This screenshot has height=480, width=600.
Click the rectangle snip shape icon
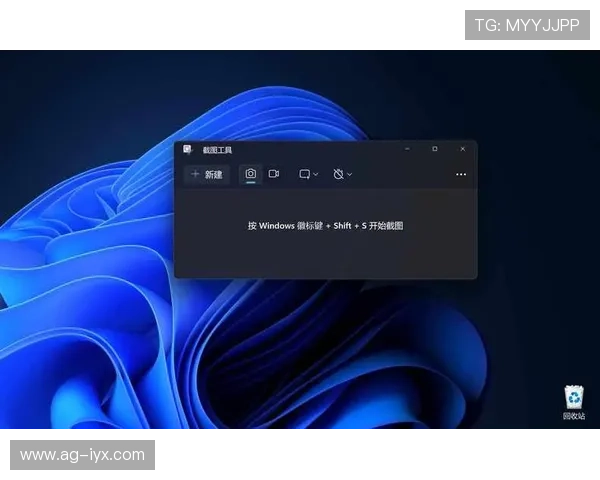(304, 174)
